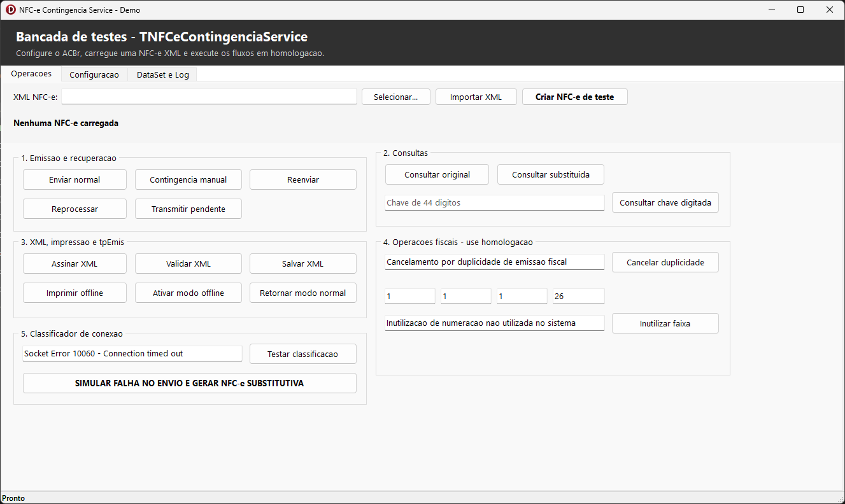
Task: Click Salvar XML button
Action: pos(303,263)
